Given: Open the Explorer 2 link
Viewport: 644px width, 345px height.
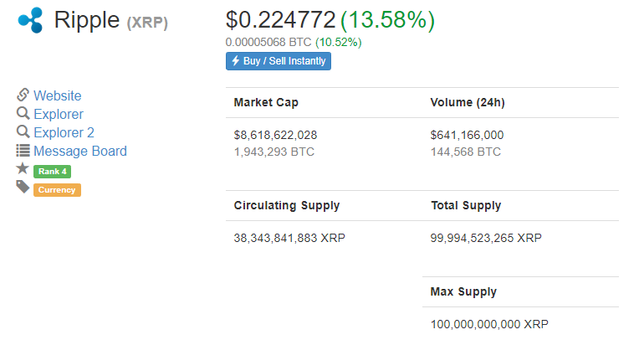Looking at the screenshot, I should click(x=64, y=132).
